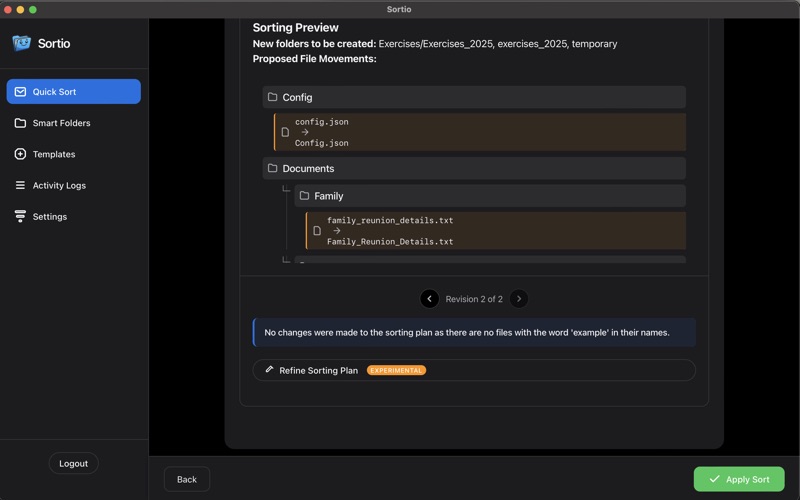
Task: Click the renamed Config.json destination text
Action: [321, 143]
